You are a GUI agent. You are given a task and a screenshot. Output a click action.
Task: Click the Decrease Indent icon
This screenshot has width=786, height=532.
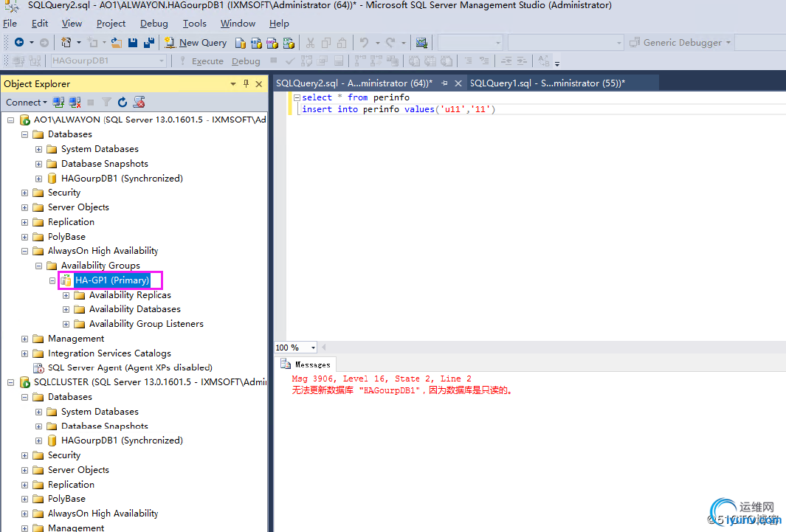(x=506, y=61)
